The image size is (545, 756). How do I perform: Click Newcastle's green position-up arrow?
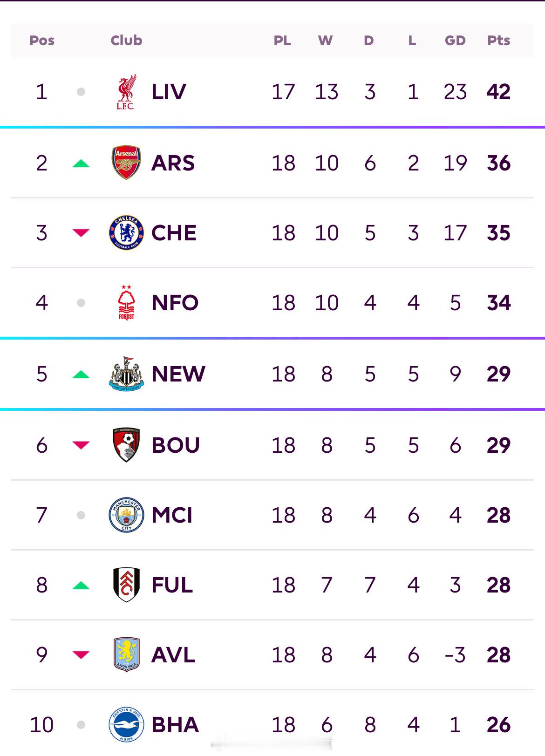(81, 374)
